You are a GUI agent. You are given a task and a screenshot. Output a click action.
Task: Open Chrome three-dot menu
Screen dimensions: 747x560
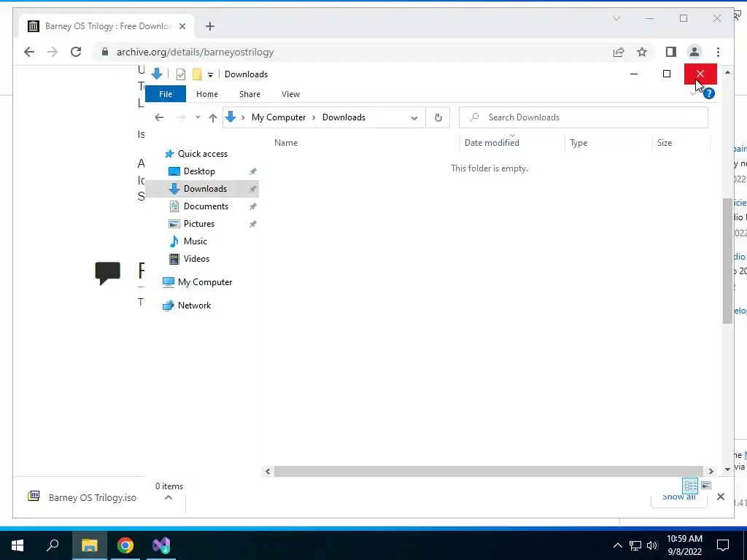(x=718, y=52)
